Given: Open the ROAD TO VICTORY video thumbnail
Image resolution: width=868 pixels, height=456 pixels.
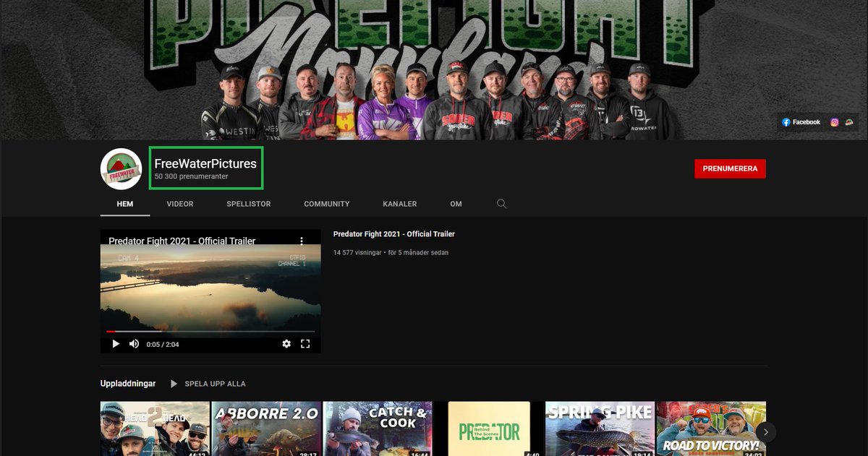Looking at the screenshot, I should coord(711,429).
